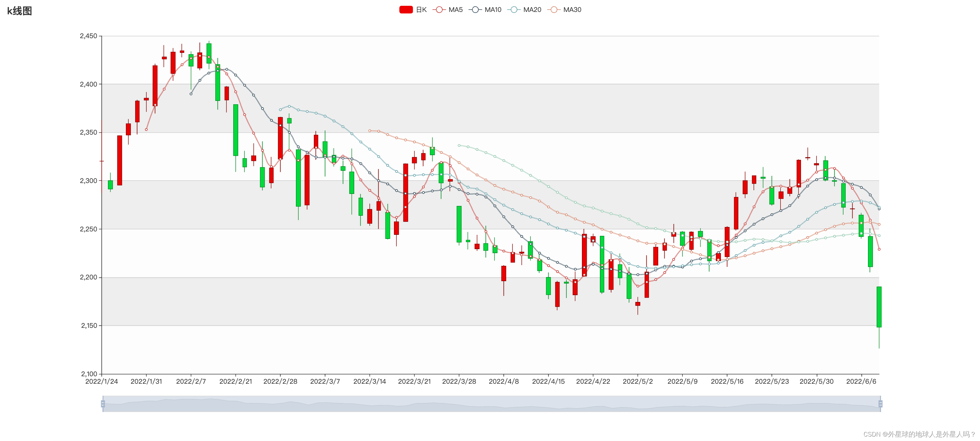Click the k线图 chart title

click(19, 11)
